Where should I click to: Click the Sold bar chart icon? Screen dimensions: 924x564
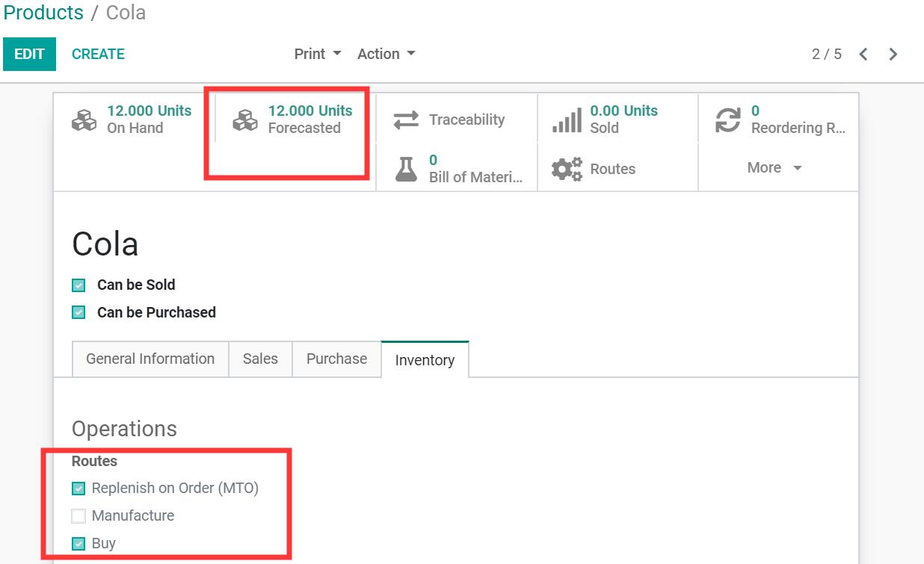click(x=567, y=120)
